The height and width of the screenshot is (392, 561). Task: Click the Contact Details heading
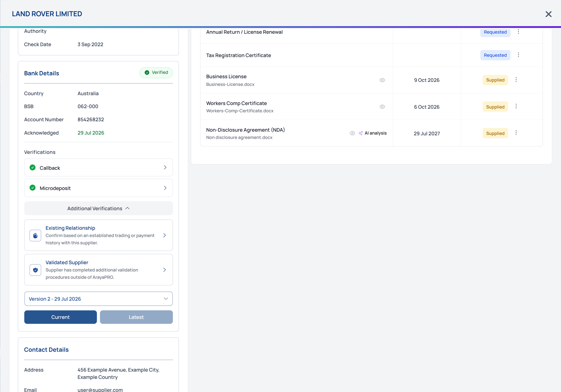tap(46, 350)
